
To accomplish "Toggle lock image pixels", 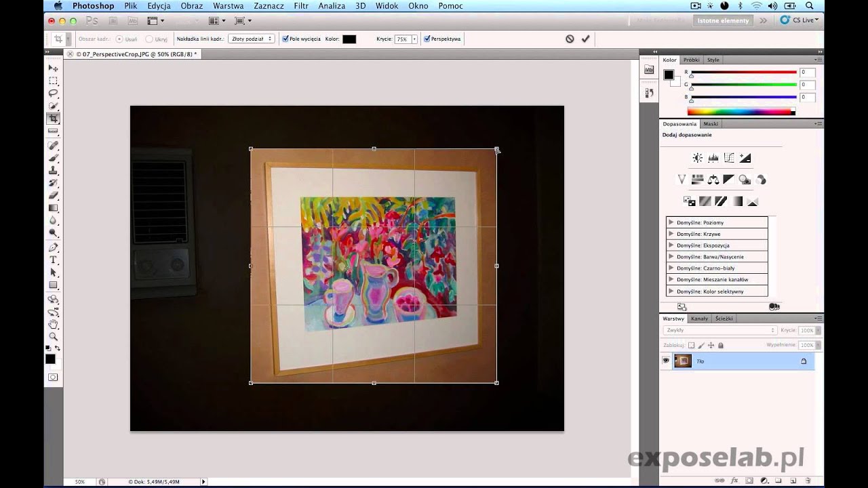I will tap(701, 345).
